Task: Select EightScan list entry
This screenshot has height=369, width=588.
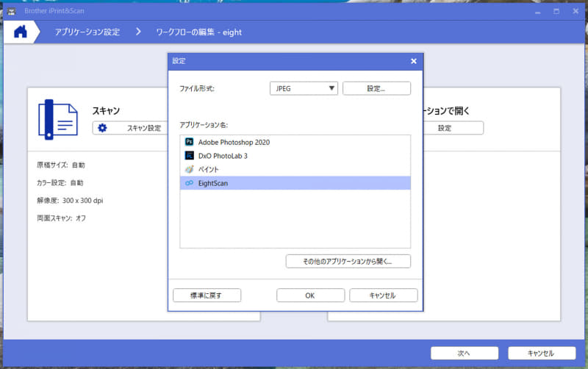Action: 295,183
